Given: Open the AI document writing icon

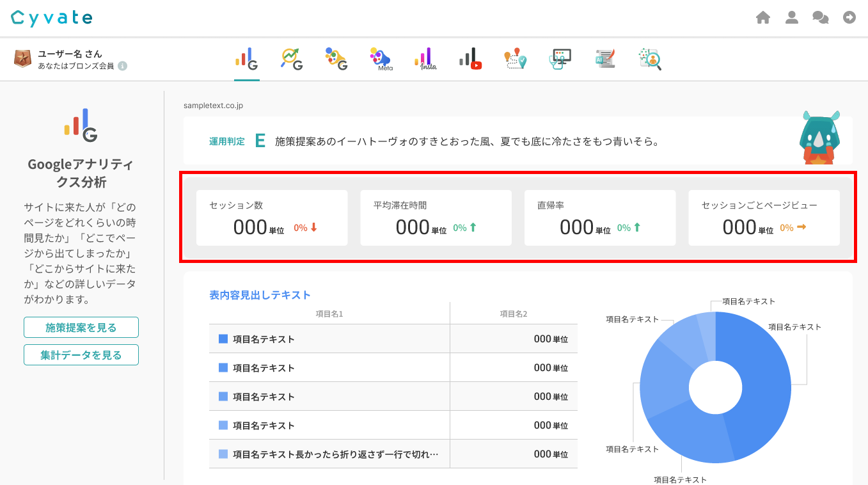Looking at the screenshot, I should click(x=605, y=59).
